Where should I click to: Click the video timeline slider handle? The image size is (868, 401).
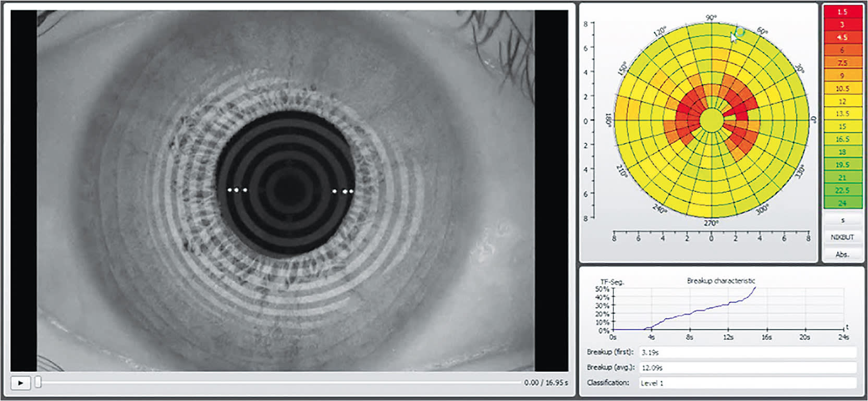pos(38,383)
